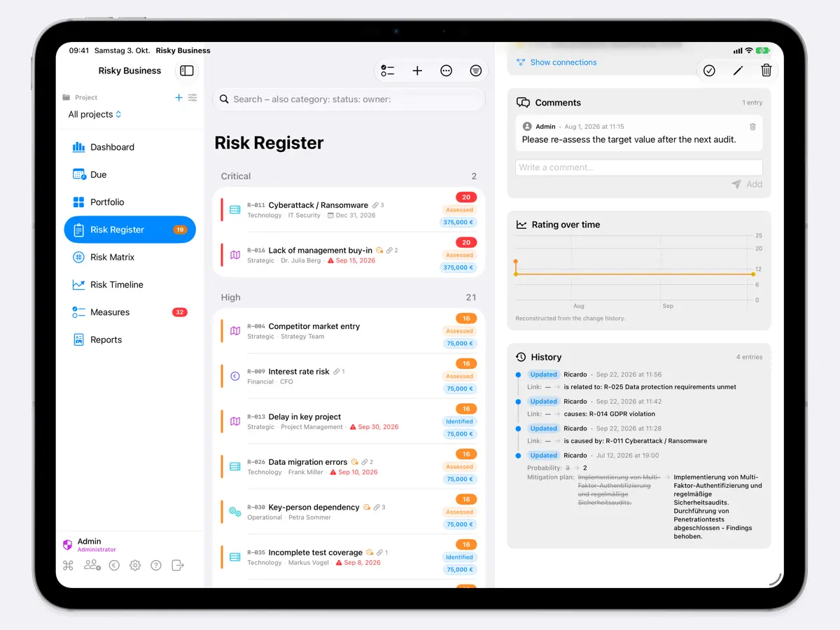Open keyboard shortcuts command icon
Screen dimensions: 840x630
pos(68,566)
